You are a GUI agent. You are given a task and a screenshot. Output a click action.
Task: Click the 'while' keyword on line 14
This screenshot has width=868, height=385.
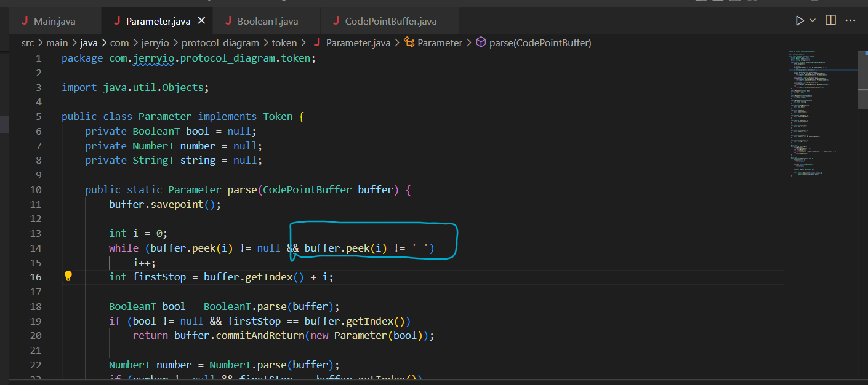tap(124, 248)
